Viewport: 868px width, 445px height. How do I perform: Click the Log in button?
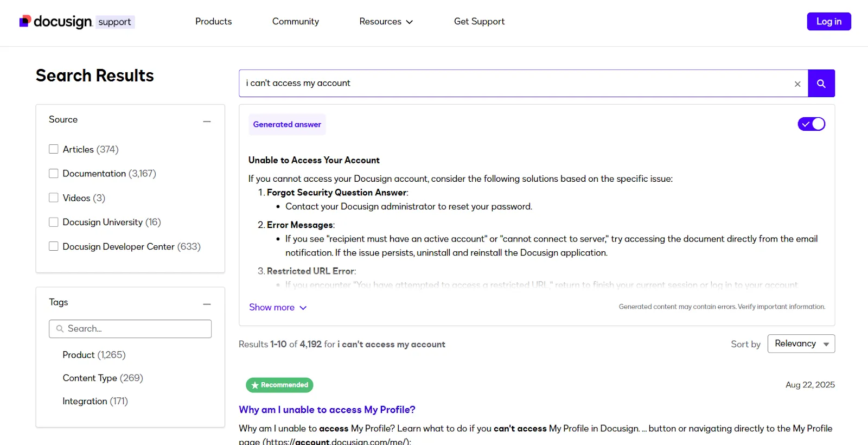[x=829, y=22]
